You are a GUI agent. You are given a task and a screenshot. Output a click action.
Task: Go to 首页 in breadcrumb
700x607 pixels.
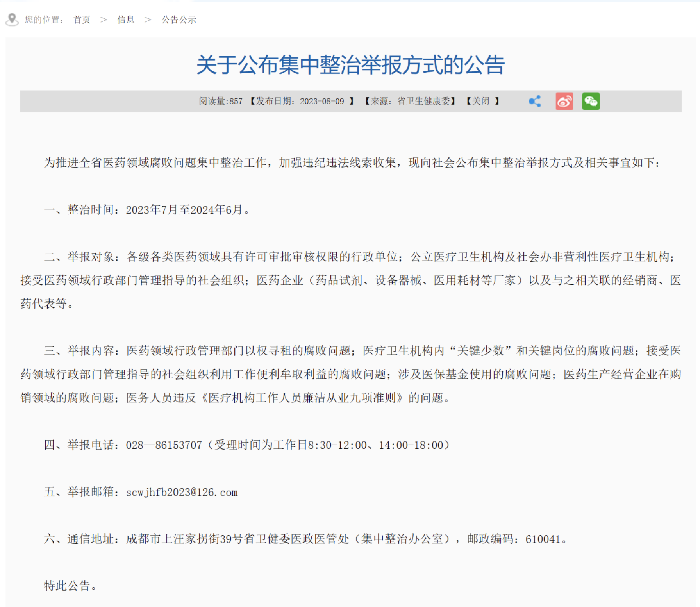pyautogui.click(x=82, y=20)
